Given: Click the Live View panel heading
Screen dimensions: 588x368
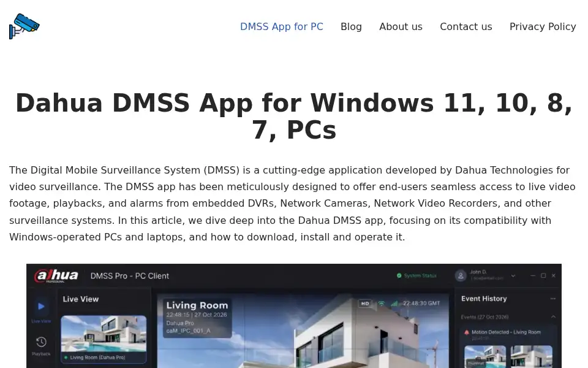Looking at the screenshot, I should (x=81, y=299).
